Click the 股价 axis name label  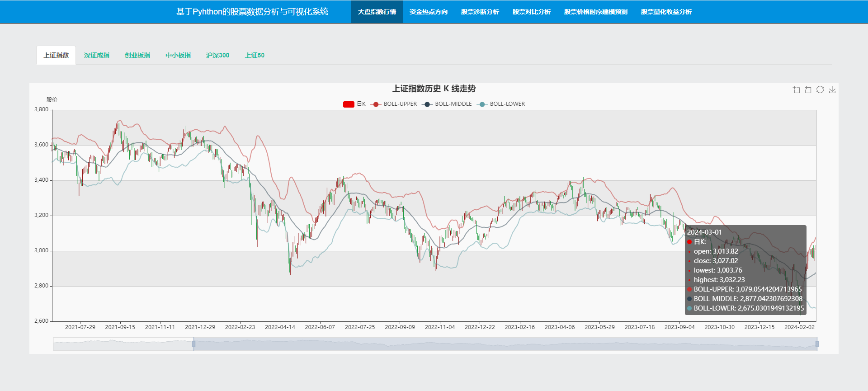pyautogui.click(x=52, y=100)
